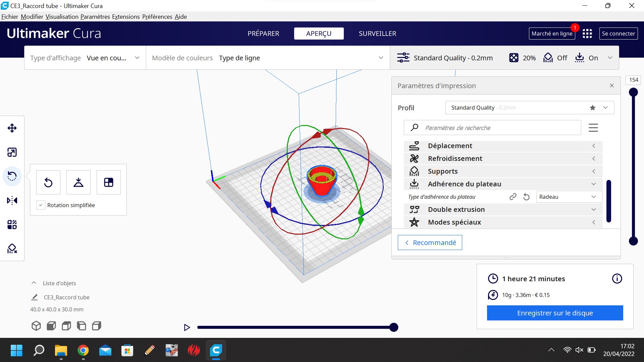Open Per Model Settings tool
The width and height of the screenshot is (644, 362).
click(12, 224)
